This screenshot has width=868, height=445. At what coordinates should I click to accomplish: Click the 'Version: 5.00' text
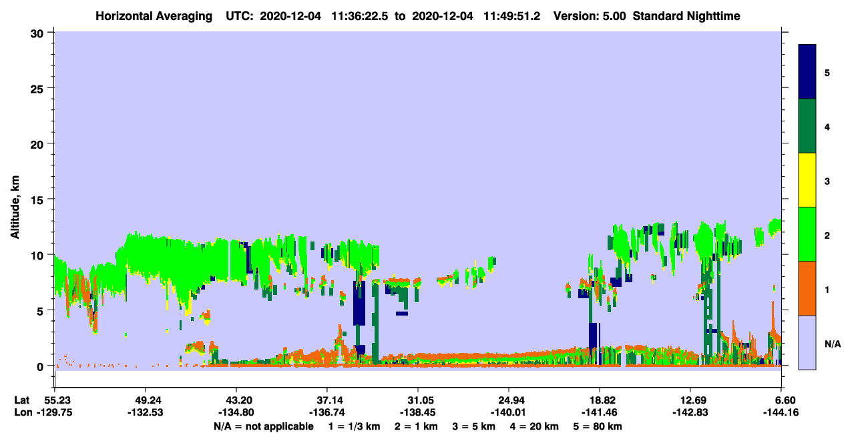(590, 15)
